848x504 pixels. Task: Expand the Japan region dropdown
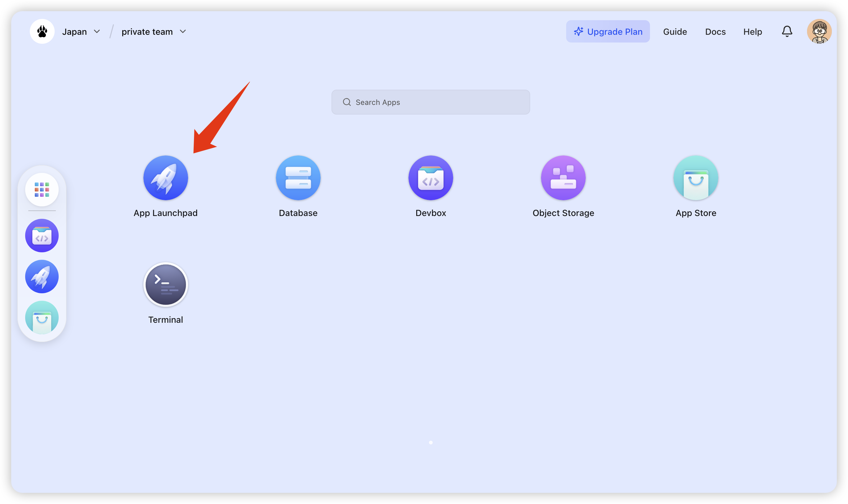[x=81, y=32]
